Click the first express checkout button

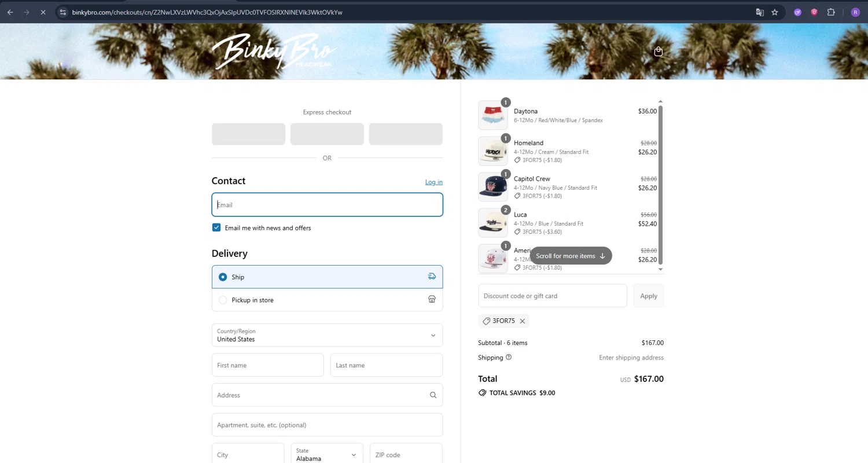(x=248, y=134)
